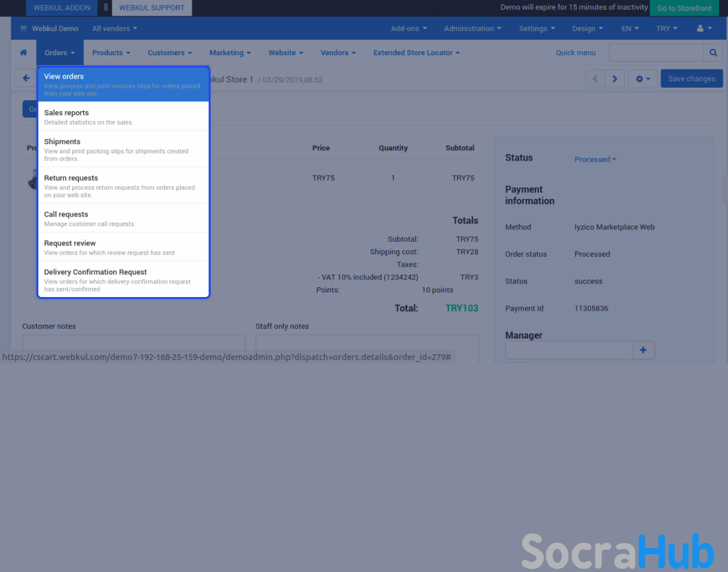
Task: Click the 10 points value
Action: pos(437,290)
